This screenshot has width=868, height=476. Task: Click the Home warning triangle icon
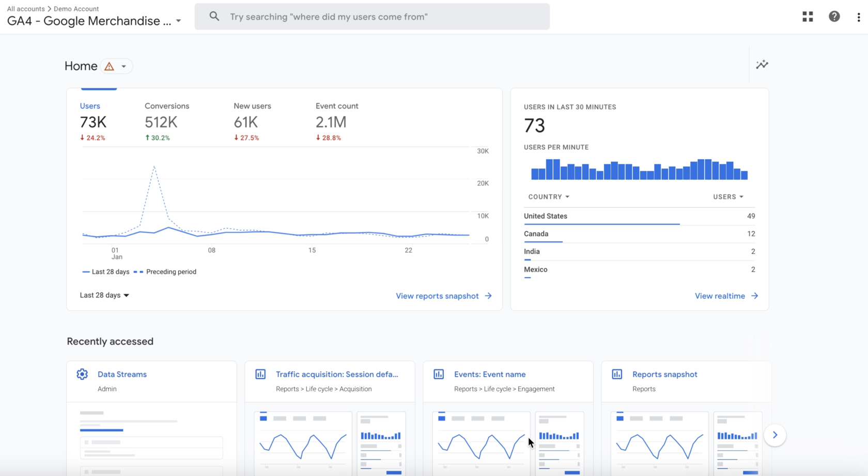click(109, 67)
